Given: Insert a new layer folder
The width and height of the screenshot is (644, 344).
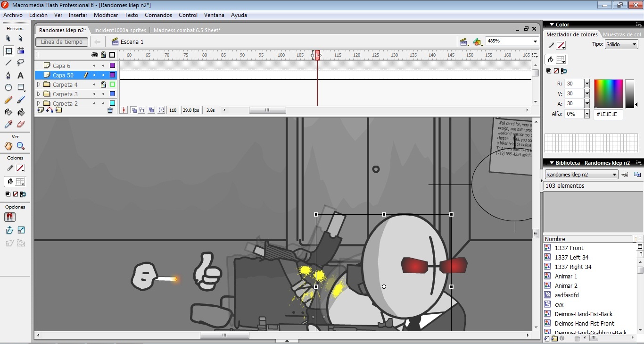Looking at the screenshot, I should 58,110.
